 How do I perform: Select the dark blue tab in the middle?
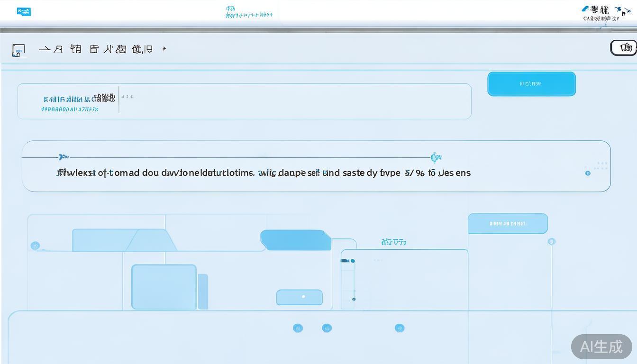[x=296, y=240]
